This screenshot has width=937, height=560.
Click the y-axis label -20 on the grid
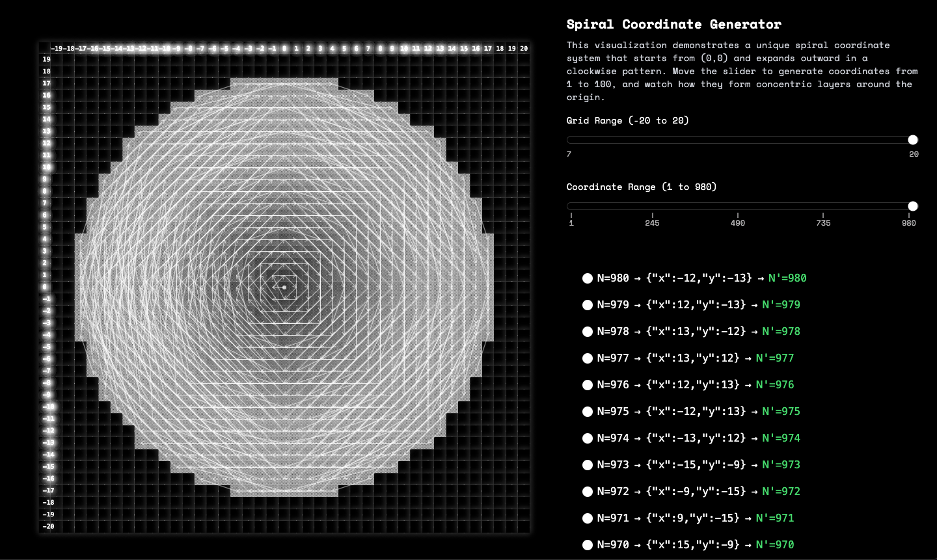(48, 526)
